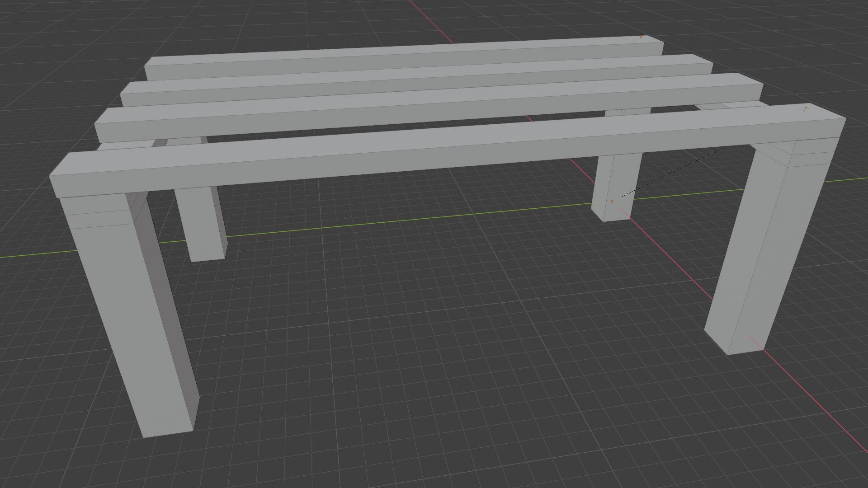The image size is (868, 488).
Task: Click the orange origin dot on the back-right leg
Action: pyautogui.click(x=612, y=201)
